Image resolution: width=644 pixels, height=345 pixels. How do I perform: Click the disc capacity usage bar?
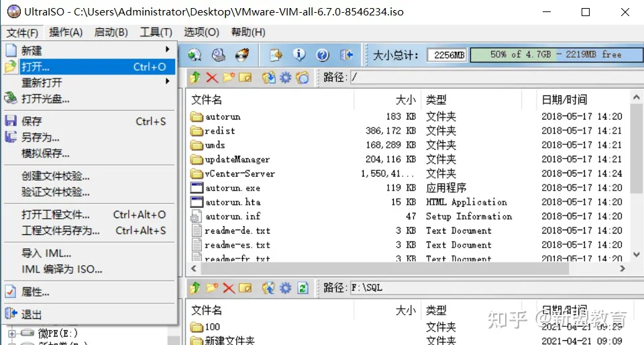click(x=555, y=55)
